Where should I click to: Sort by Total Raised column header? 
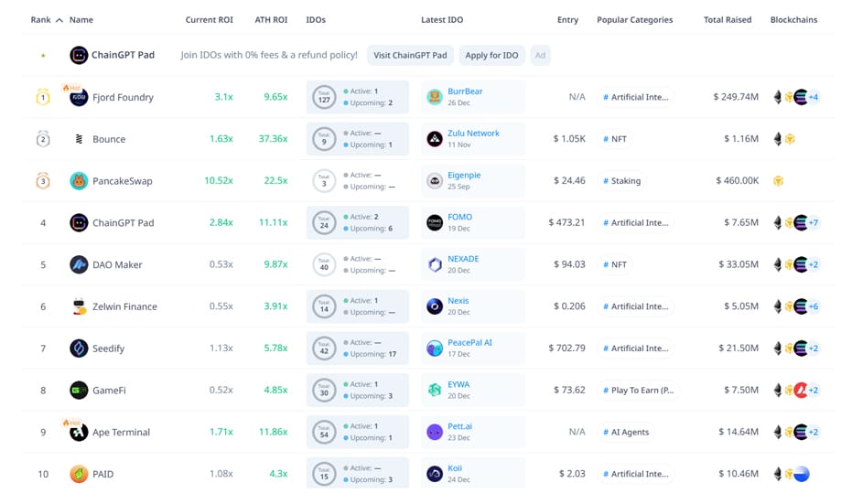[727, 20]
